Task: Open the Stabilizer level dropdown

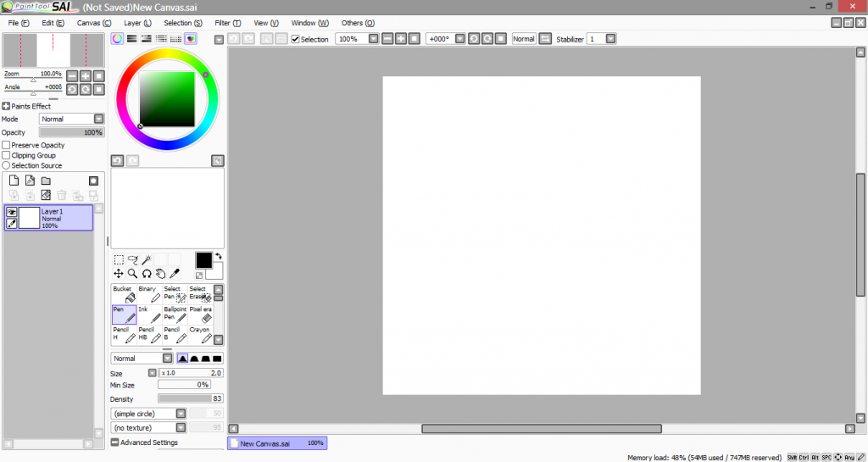Action: tap(610, 39)
